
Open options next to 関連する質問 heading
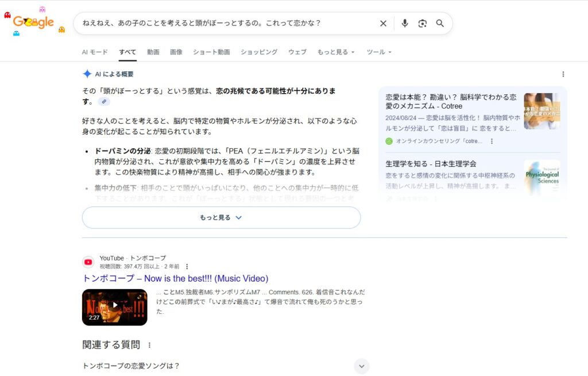pos(150,345)
